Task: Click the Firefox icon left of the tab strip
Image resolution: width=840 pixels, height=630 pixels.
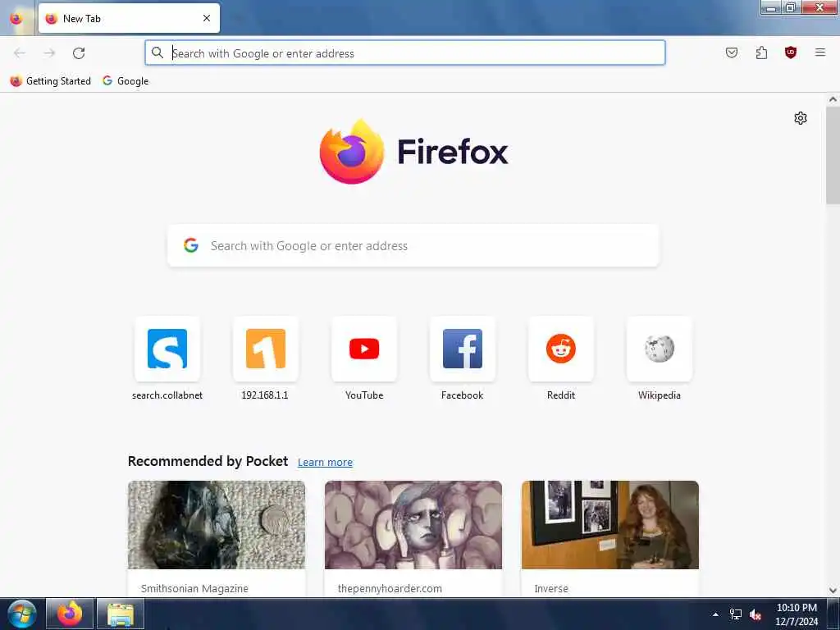Action: pyautogui.click(x=16, y=19)
